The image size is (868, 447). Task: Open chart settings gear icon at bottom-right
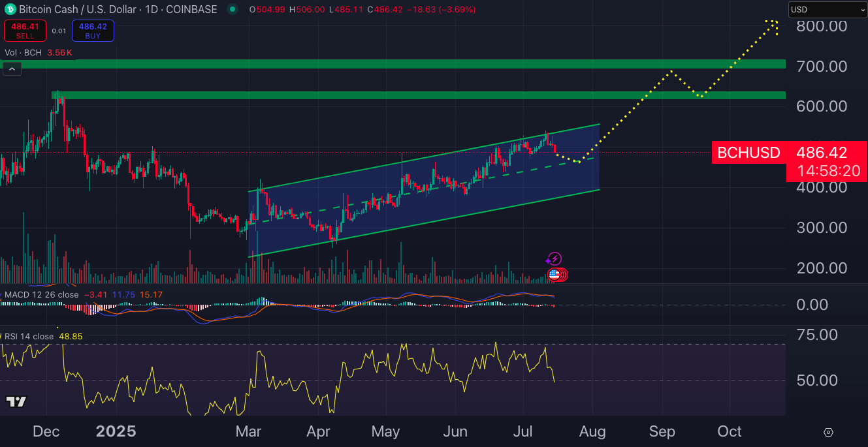click(828, 432)
